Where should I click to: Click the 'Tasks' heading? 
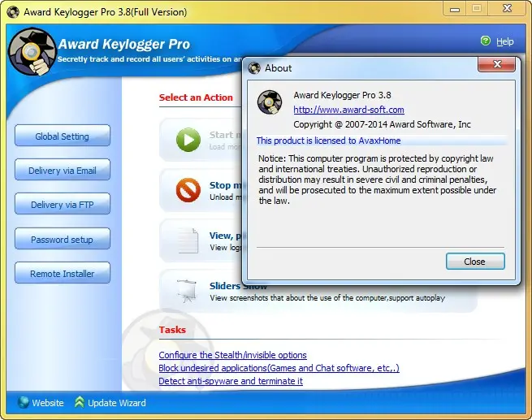click(x=172, y=330)
